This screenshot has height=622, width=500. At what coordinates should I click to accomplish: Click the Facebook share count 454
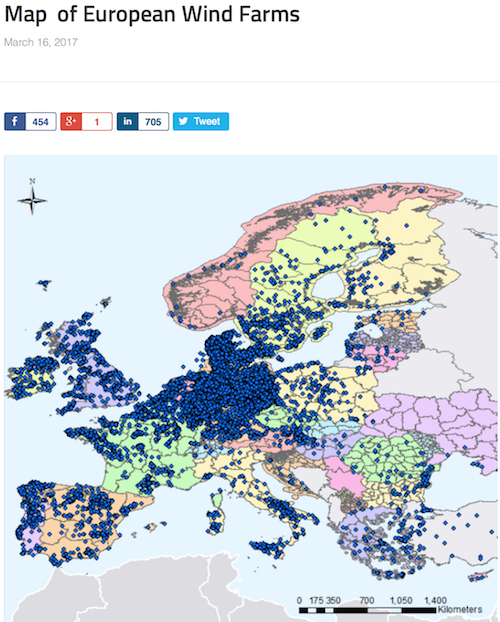40,121
